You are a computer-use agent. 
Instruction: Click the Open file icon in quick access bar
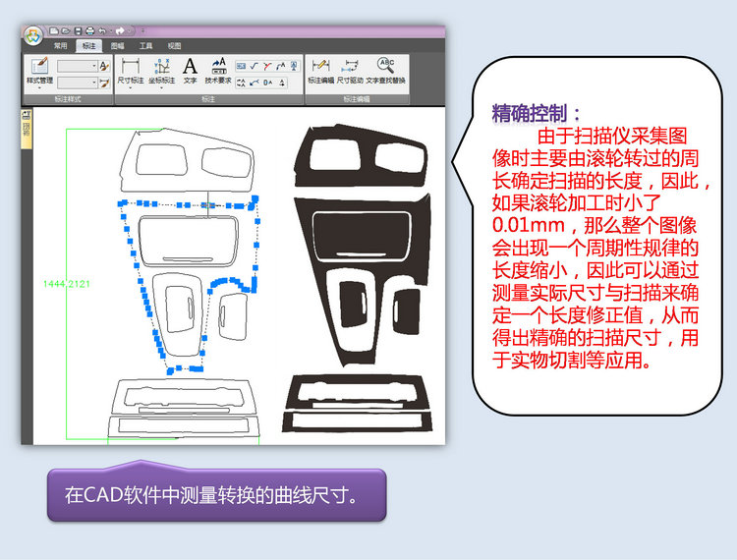66,31
